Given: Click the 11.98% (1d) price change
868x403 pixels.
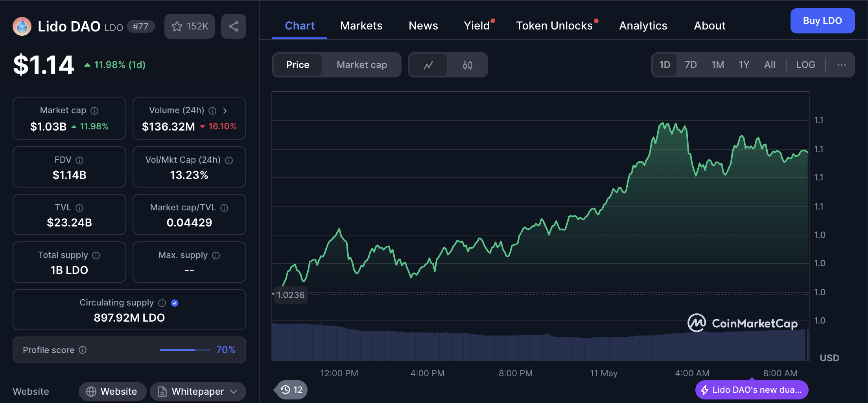Looking at the screenshot, I should pos(115,65).
